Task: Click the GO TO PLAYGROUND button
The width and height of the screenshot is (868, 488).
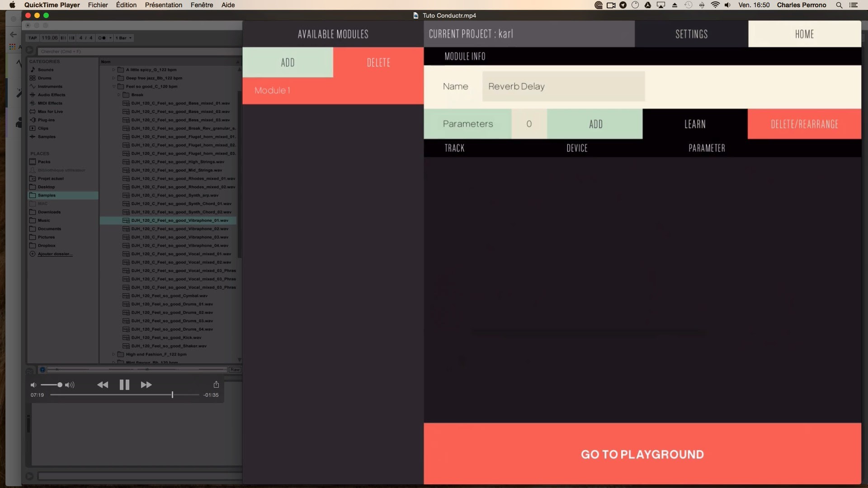Action: coord(642,454)
